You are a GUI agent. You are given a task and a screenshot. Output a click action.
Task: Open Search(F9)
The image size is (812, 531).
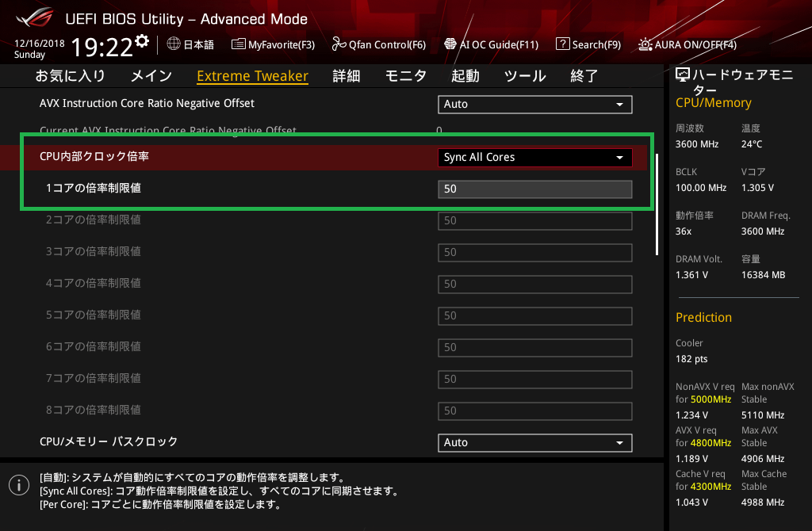pyautogui.click(x=596, y=44)
